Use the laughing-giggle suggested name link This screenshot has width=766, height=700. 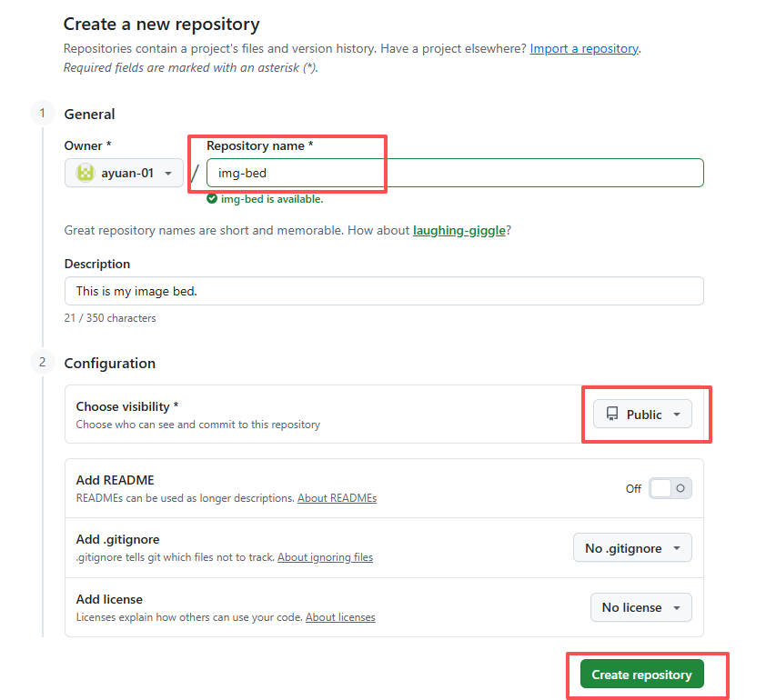tap(459, 231)
